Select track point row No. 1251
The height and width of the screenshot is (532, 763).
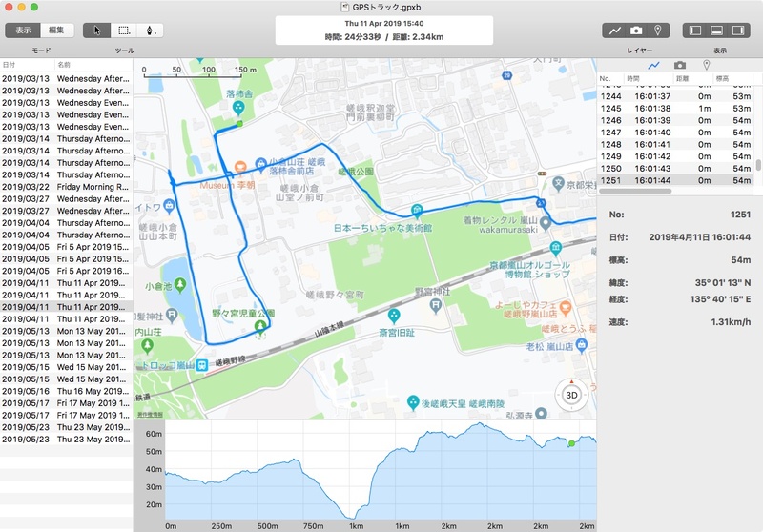click(x=675, y=180)
